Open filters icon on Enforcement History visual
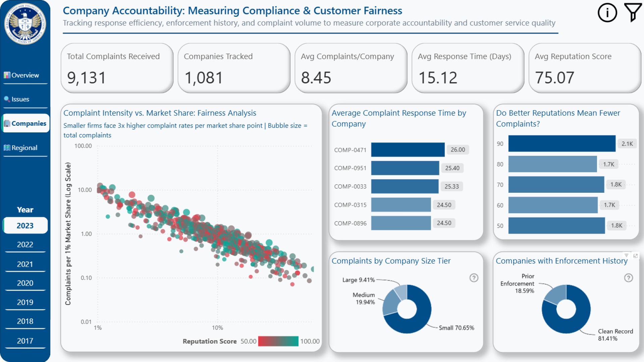 [626, 256]
